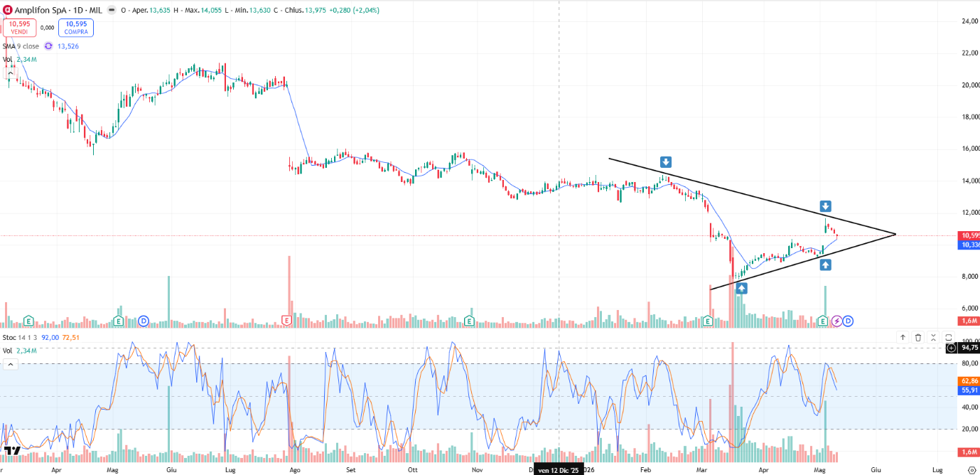Viewport: 980px width, 475px height.
Task: Open the earnings E marker in March 2026
Action: [x=708, y=321]
